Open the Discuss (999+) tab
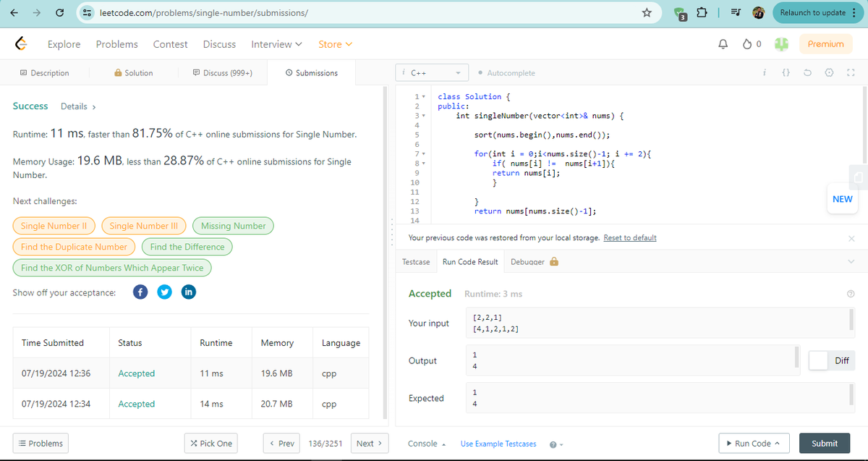The height and width of the screenshot is (461, 868). coord(222,73)
